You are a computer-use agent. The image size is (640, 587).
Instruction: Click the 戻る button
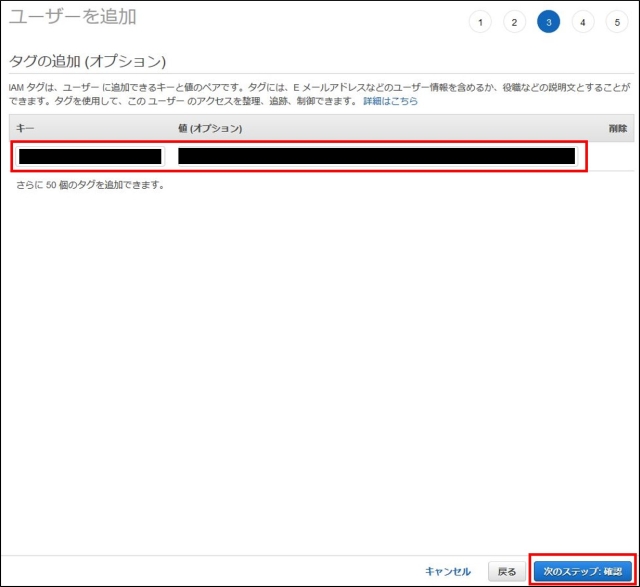pos(507,571)
